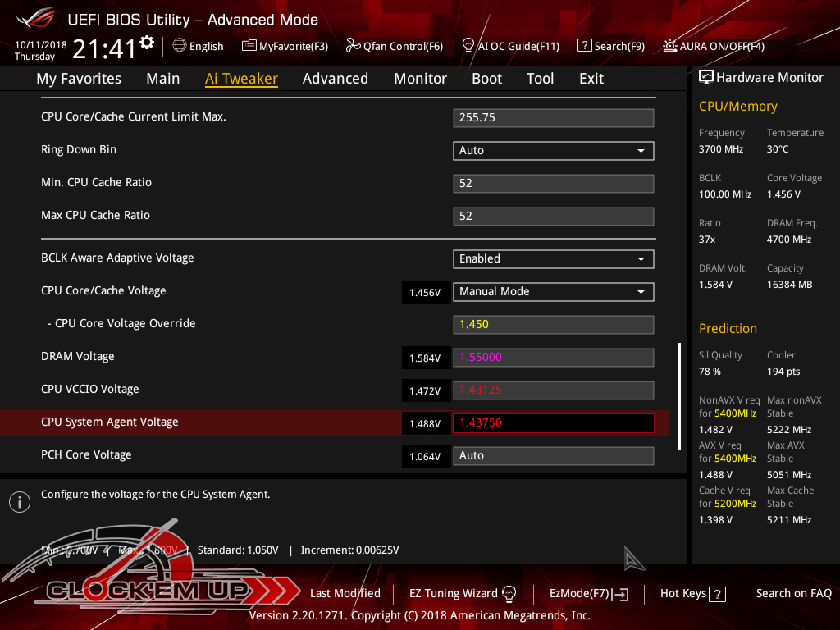
Task: Click the globe language icon
Action: pyautogui.click(x=180, y=46)
